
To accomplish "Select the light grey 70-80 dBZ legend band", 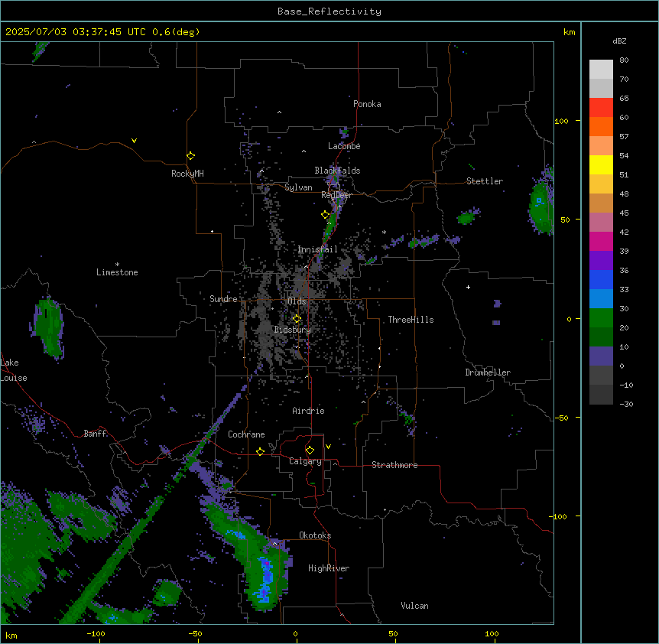I will pyautogui.click(x=601, y=70).
